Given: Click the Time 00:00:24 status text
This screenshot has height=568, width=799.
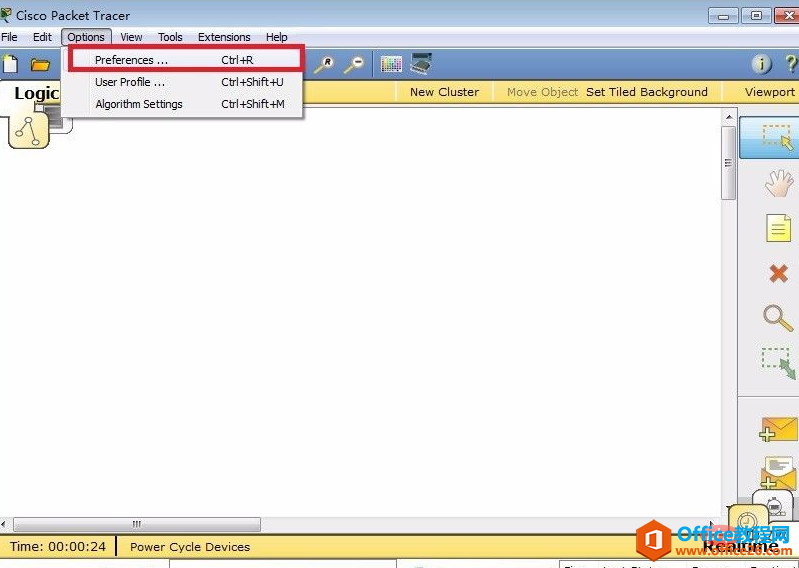Looking at the screenshot, I should click(x=58, y=547).
